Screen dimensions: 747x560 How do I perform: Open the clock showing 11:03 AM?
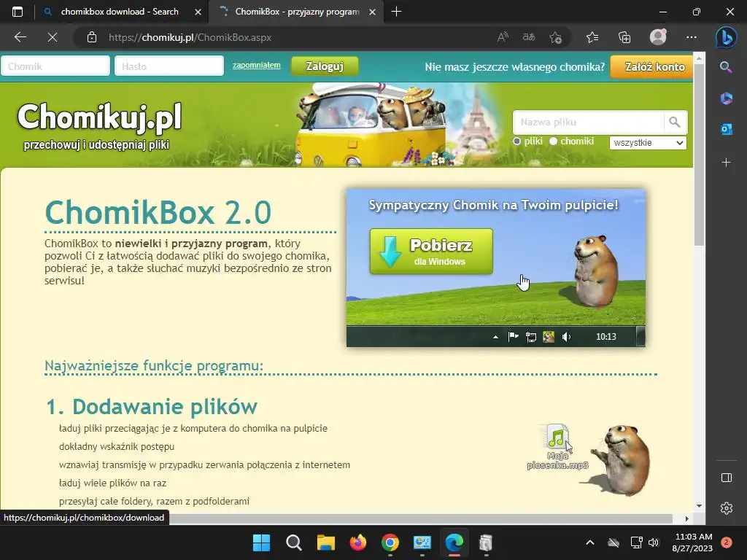(692, 542)
